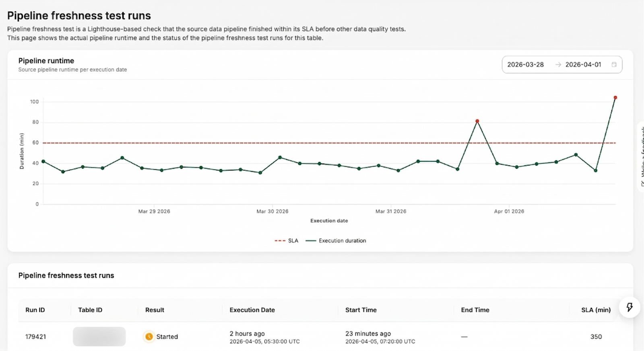Click the Result column header
644x351 pixels.
tap(155, 310)
